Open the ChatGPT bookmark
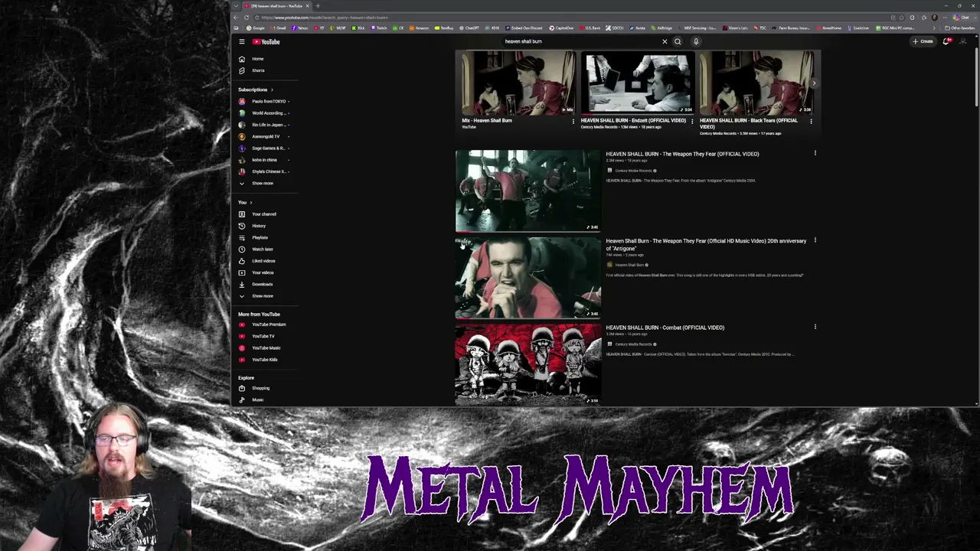This screenshot has height=551, width=980. tap(469, 28)
